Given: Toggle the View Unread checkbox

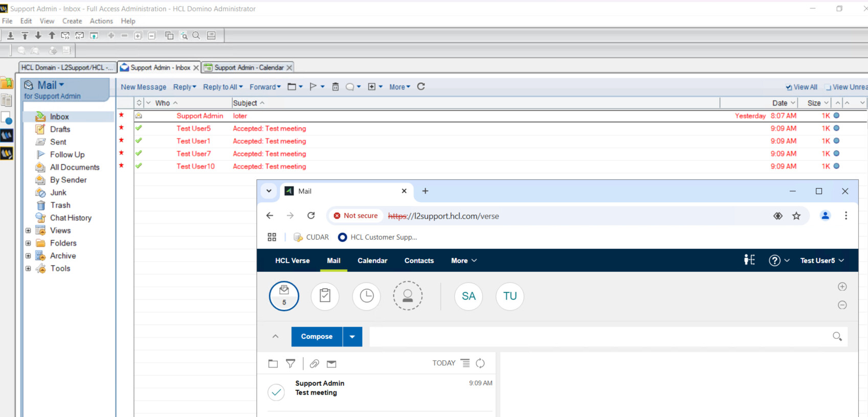Looking at the screenshot, I should [828, 87].
